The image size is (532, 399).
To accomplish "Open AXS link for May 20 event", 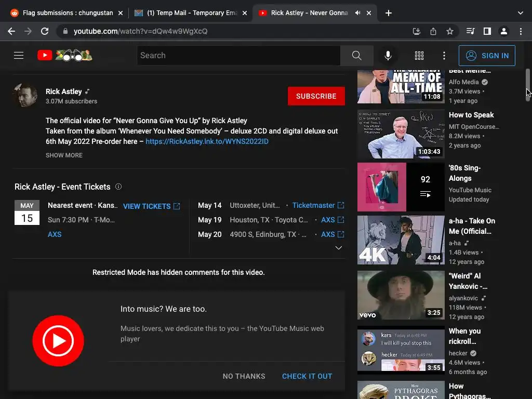I will (x=328, y=234).
